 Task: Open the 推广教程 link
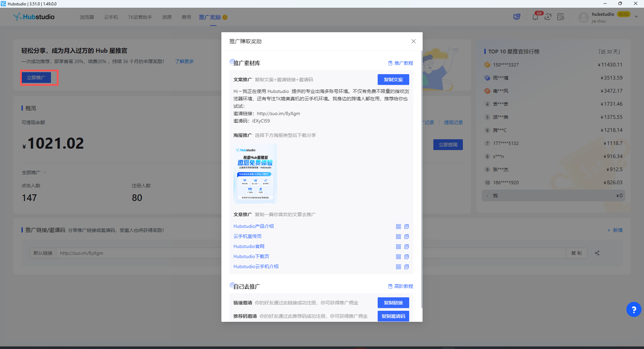tap(401, 63)
